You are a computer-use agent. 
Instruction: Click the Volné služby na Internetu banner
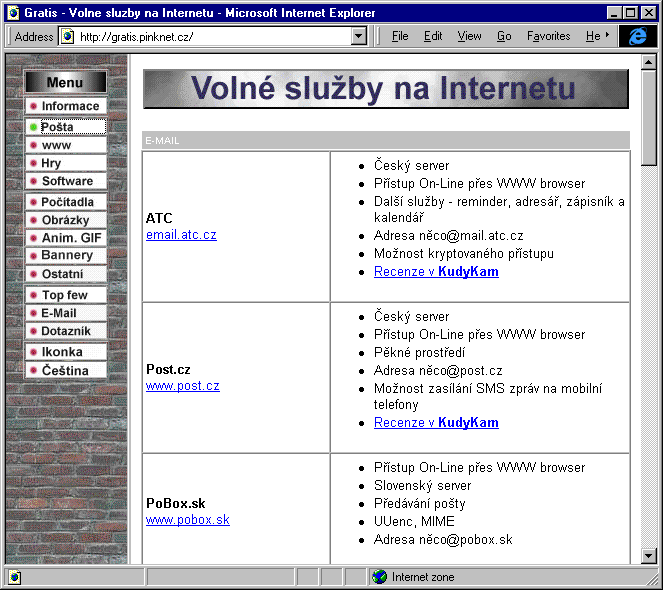(386, 89)
